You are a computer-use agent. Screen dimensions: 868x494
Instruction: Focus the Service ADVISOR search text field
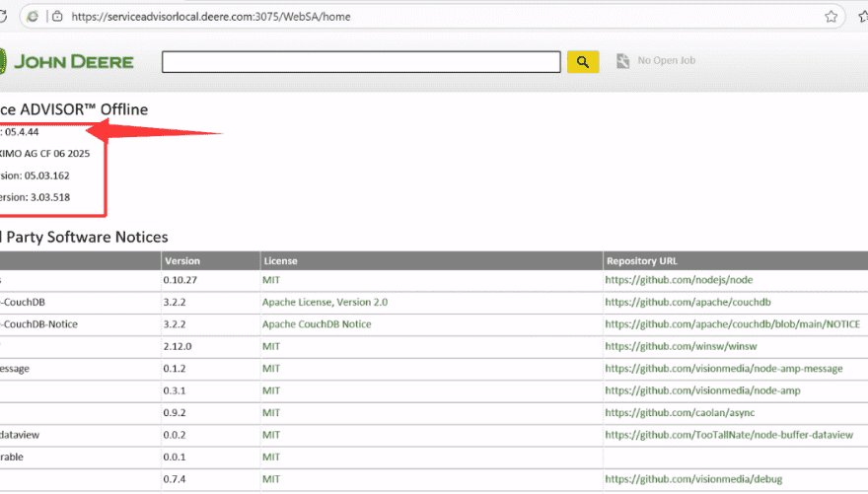pos(361,62)
